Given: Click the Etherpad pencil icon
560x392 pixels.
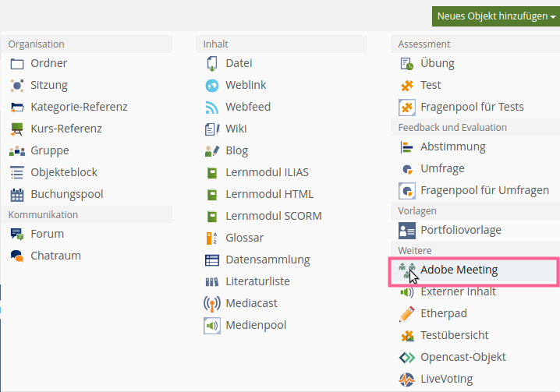Looking at the screenshot, I should (x=407, y=313).
